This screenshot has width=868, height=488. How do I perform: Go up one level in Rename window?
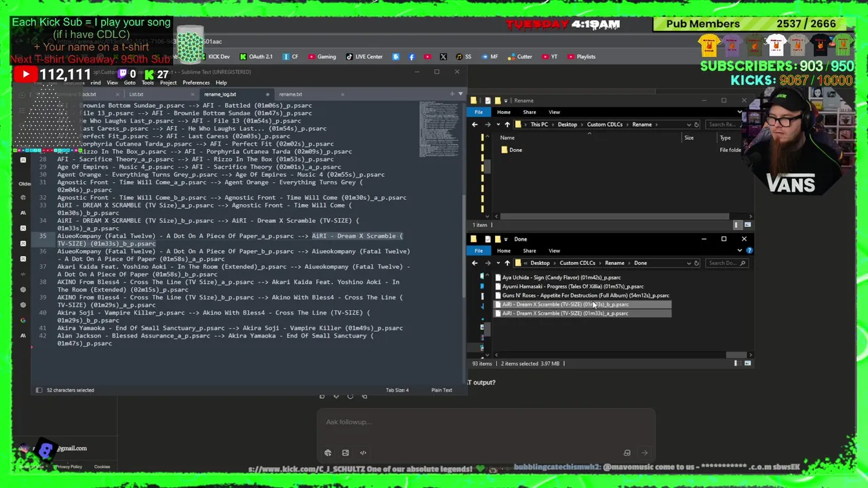tap(507, 125)
